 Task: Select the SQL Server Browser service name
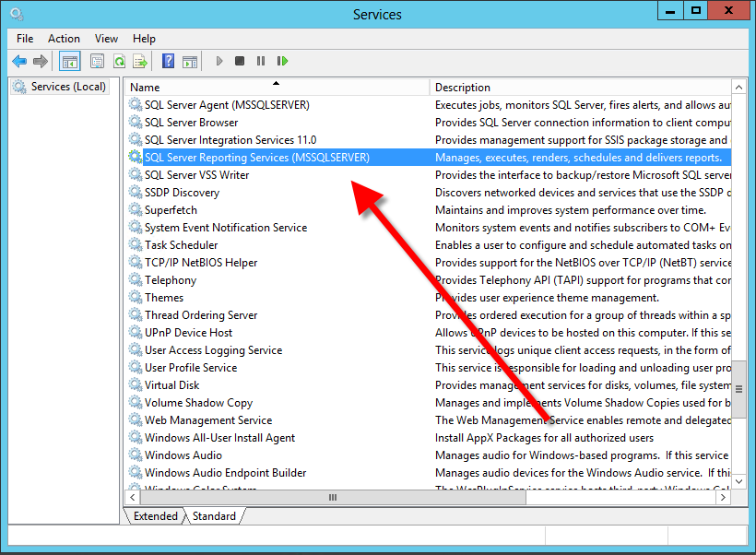click(192, 122)
